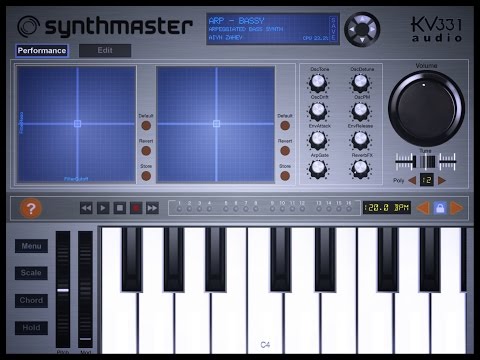Toggle sequencer step 13 LED
480x360 pixels.
click(319, 209)
